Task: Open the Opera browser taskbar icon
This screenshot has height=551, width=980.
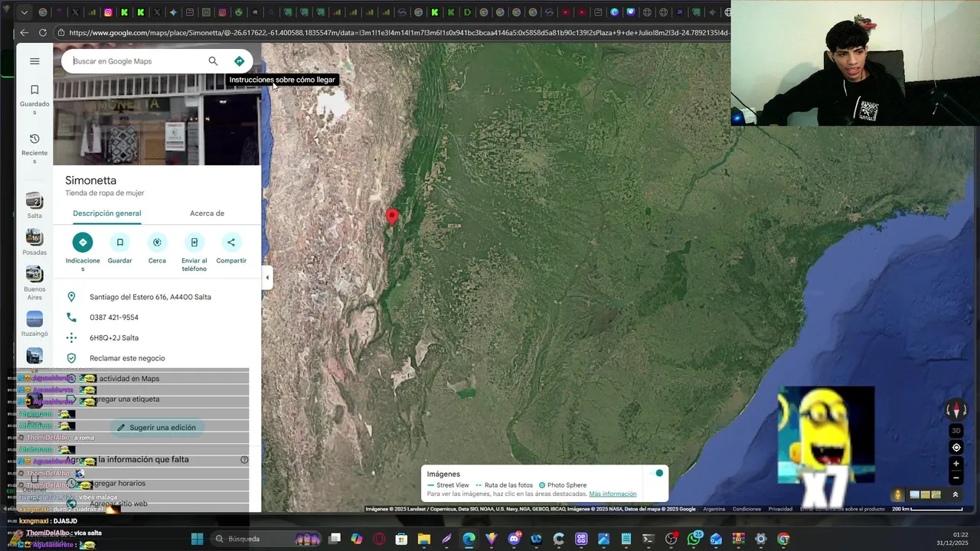Action: pyautogui.click(x=379, y=539)
